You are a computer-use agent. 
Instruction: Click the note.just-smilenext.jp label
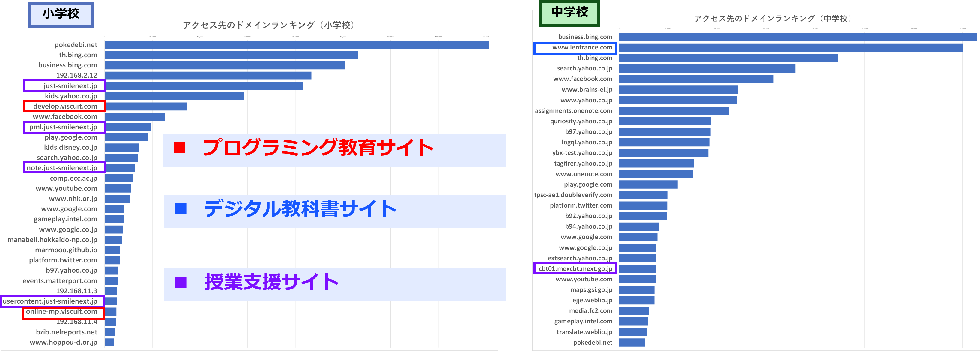(62, 168)
